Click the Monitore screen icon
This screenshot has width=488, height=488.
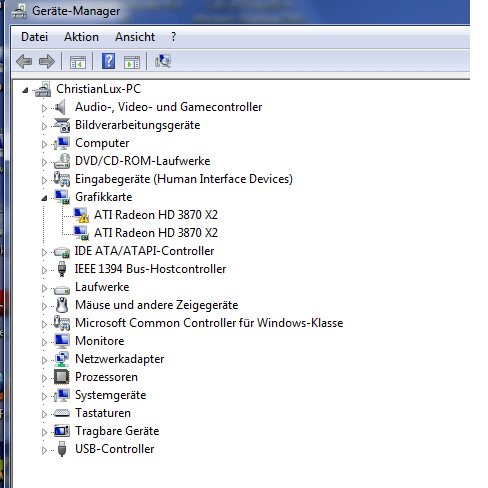point(62,341)
